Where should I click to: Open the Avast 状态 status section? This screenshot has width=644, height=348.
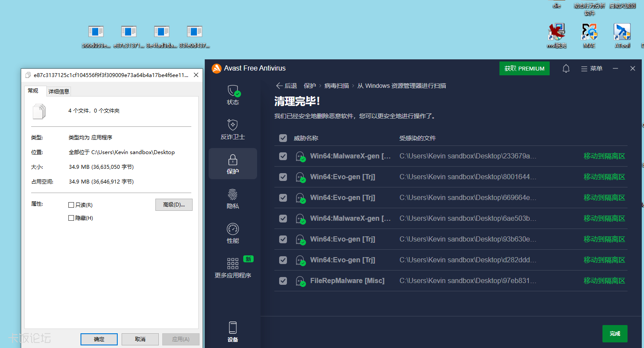click(233, 95)
